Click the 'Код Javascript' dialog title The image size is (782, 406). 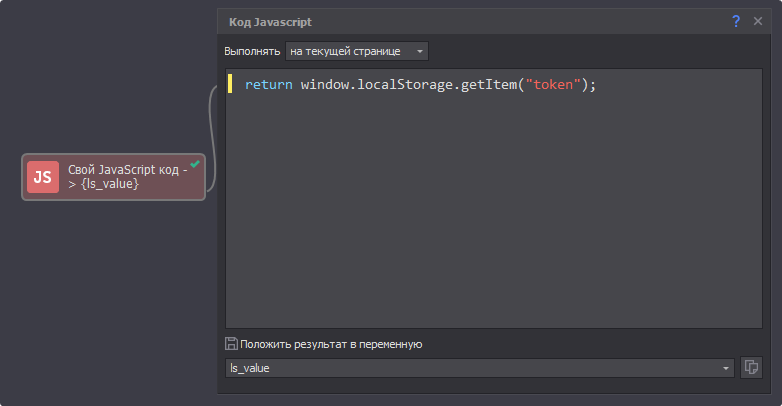tap(270, 21)
